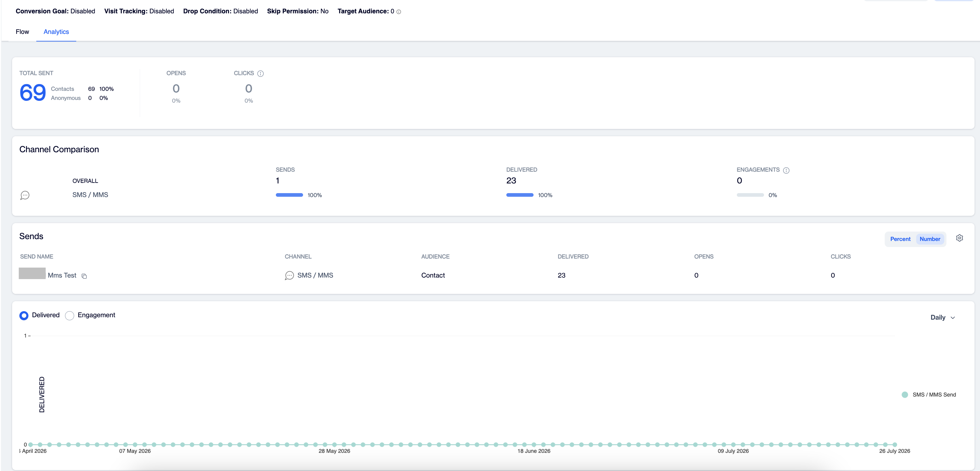Screen dimensions: 980x471
Task: Click the Channel Comparison heading
Action: pos(59,149)
